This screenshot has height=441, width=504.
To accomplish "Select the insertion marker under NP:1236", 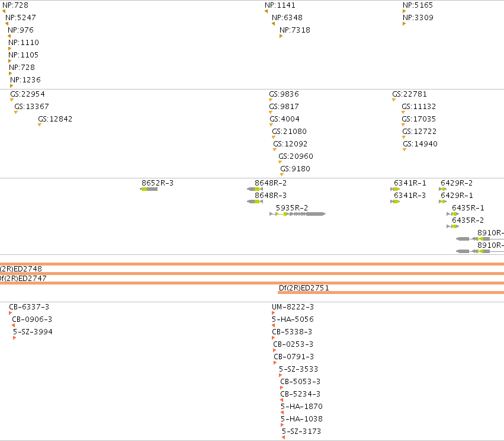I will (x=12, y=86).
